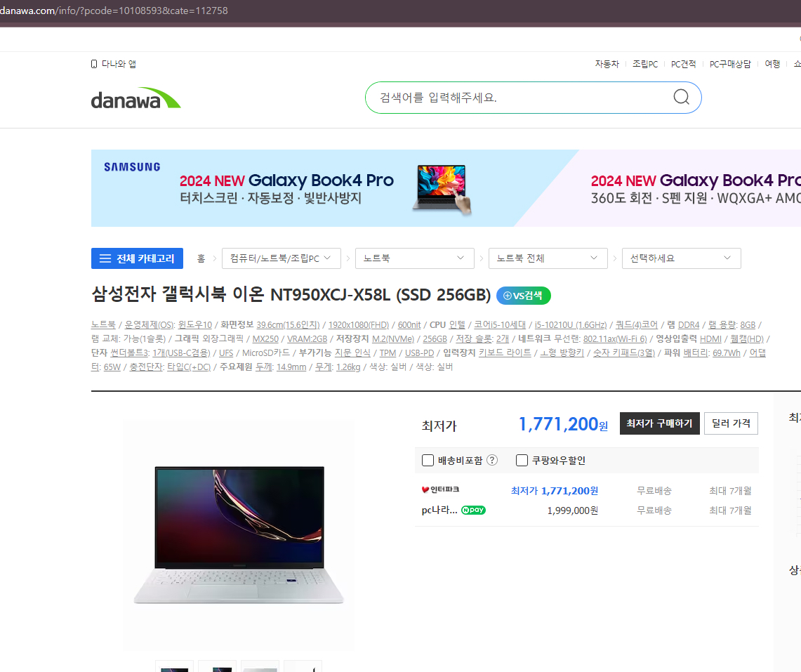Open the 키보드 라이트 spec link

[505, 353]
